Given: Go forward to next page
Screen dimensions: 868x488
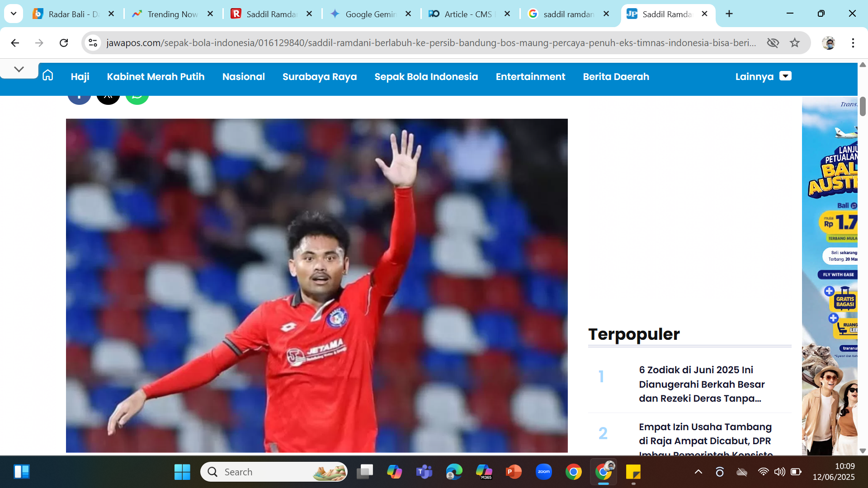Looking at the screenshot, I should [x=39, y=43].
